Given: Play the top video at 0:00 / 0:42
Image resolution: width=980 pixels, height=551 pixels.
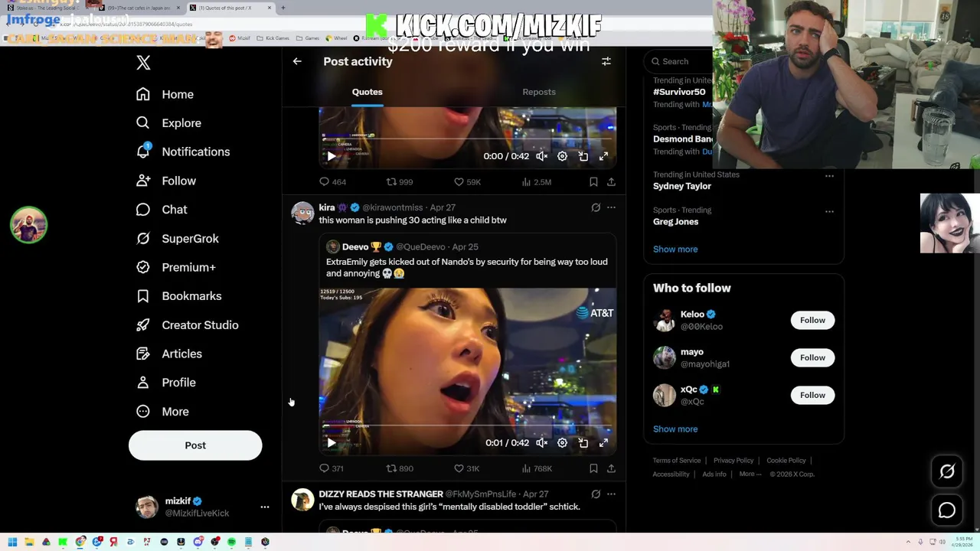Looking at the screenshot, I should [331, 156].
